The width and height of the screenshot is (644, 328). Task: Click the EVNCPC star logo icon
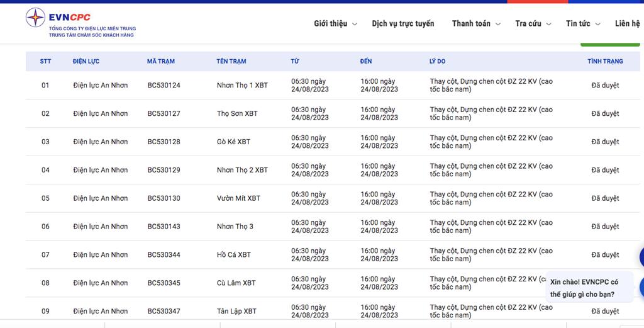[36, 18]
